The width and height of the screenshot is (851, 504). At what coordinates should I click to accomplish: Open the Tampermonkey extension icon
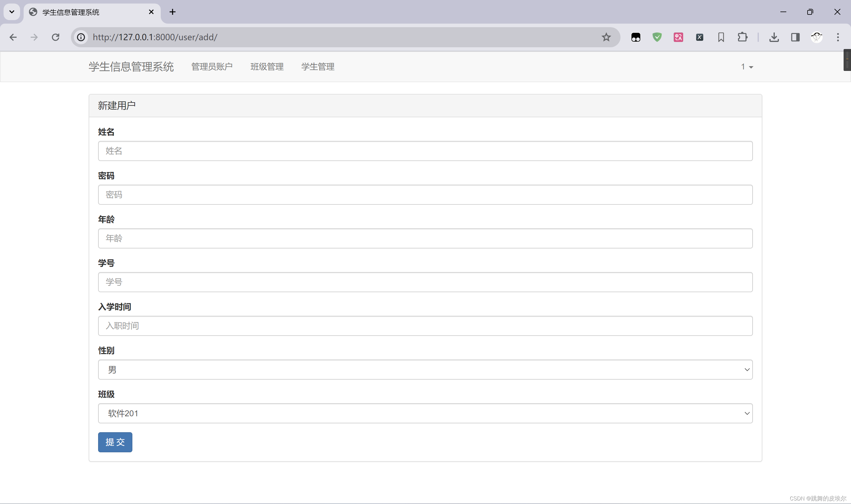point(636,37)
